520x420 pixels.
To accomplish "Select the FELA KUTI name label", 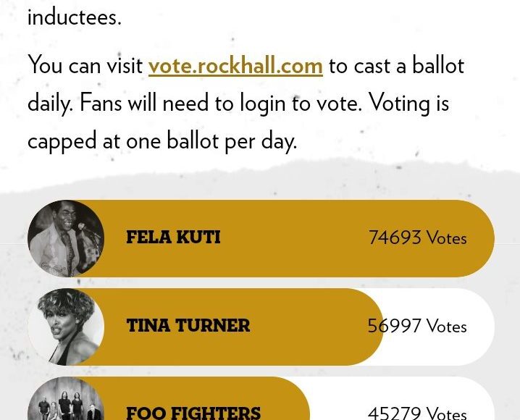I will pyautogui.click(x=173, y=238).
